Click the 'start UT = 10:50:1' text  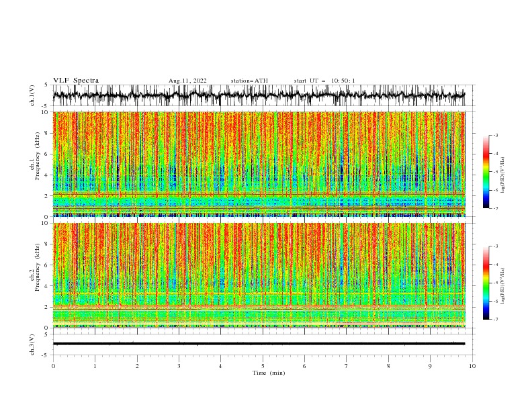[x=324, y=81]
